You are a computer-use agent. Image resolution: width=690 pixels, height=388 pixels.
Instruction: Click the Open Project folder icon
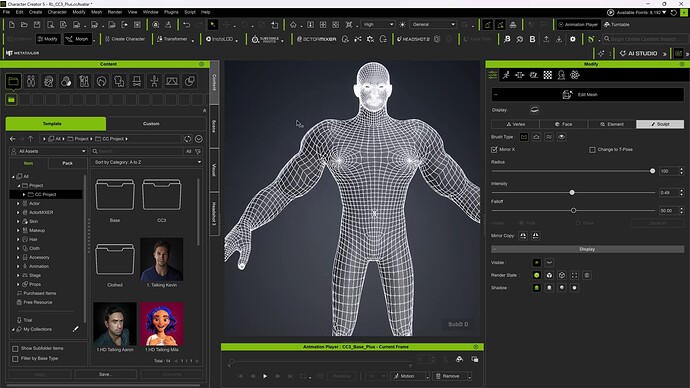coord(24,25)
